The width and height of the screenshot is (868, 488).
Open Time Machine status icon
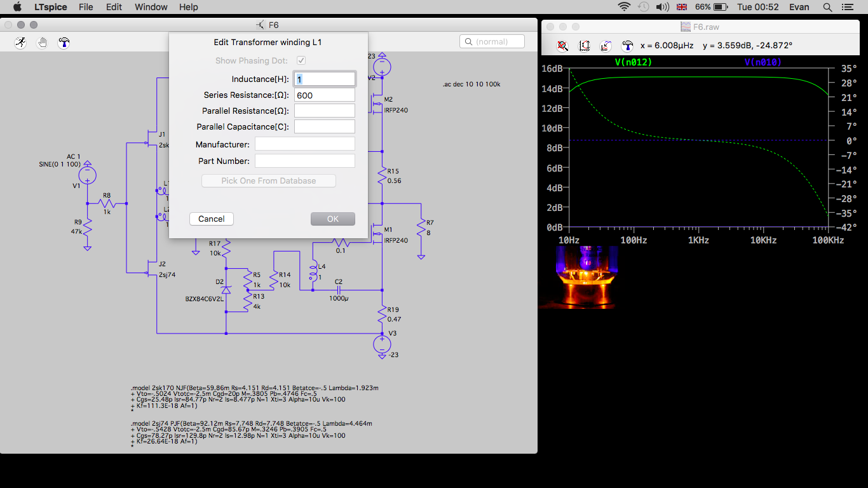(x=643, y=7)
